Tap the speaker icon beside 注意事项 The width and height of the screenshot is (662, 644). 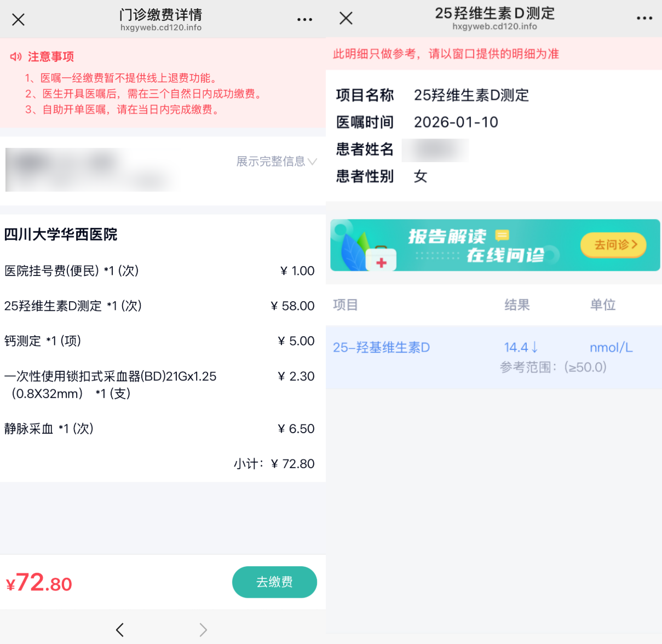(16, 57)
